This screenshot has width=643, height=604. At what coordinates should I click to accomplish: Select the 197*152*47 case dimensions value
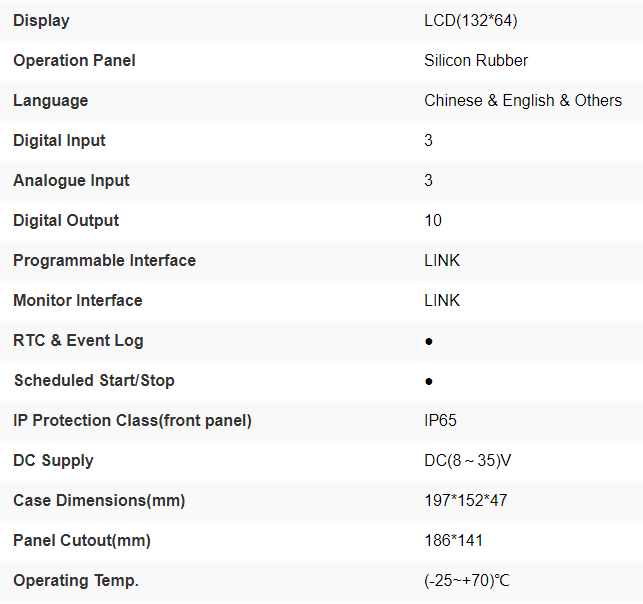(x=464, y=500)
